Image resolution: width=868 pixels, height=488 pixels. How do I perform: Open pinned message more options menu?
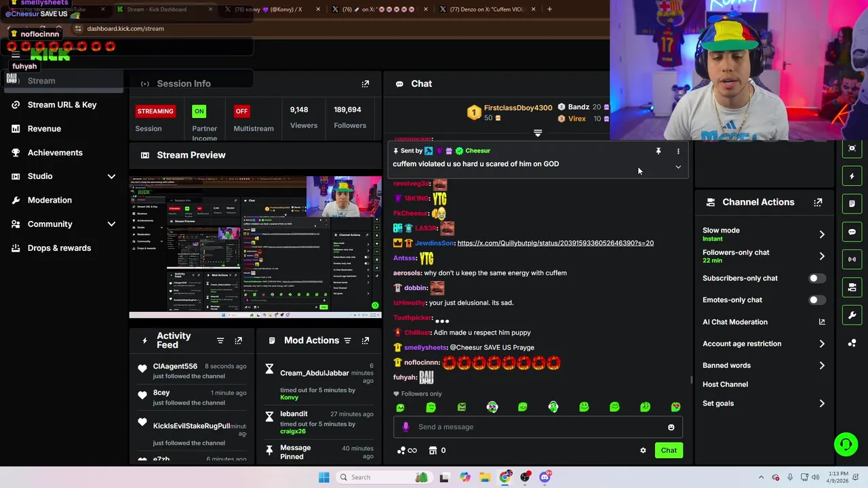click(678, 151)
